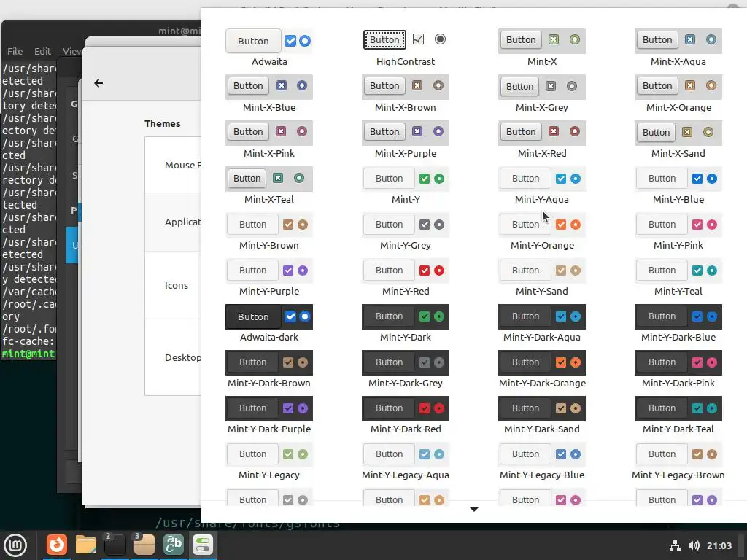747x560 pixels.
Task: Apply the Mint-Y theme
Action: 406,186
